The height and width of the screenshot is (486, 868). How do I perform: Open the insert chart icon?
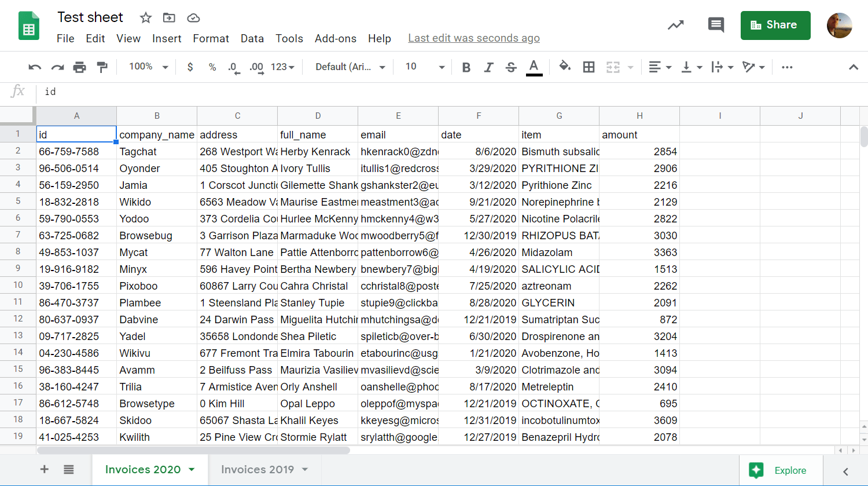point(675,25)
